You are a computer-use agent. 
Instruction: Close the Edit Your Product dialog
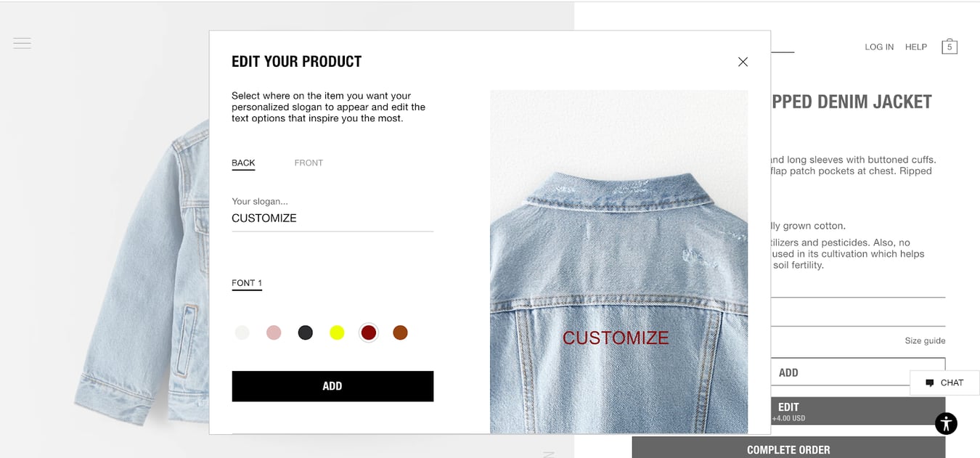(743, 62)
